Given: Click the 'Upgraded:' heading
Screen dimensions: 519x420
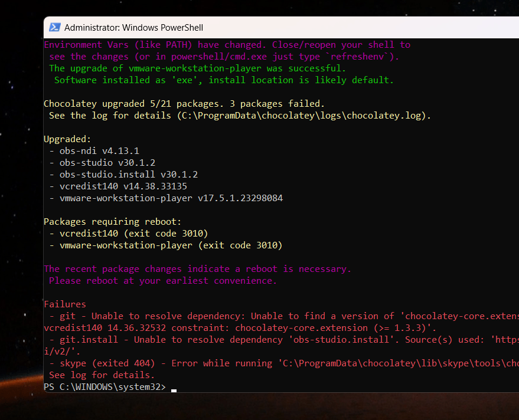Looking at the screenshot, I should [67, 139].
